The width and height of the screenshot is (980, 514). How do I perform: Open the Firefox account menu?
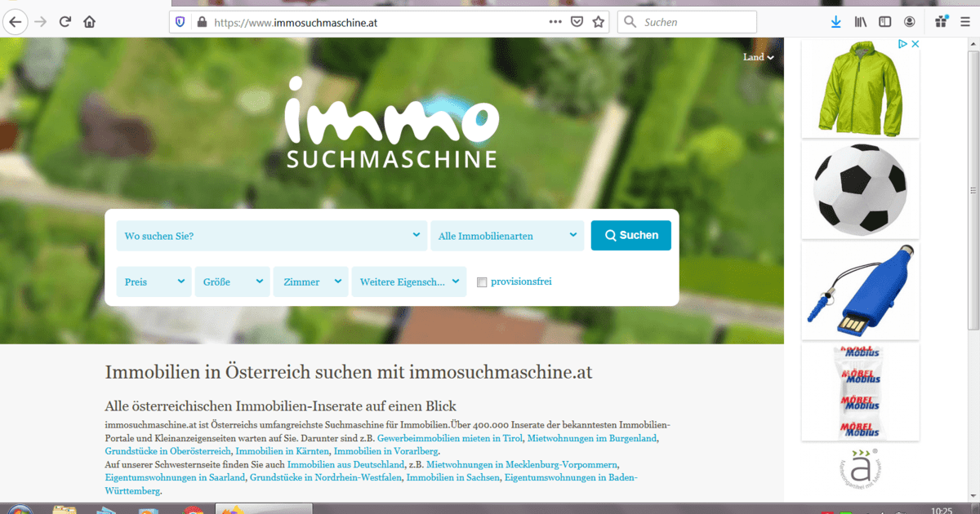[909, 22]
